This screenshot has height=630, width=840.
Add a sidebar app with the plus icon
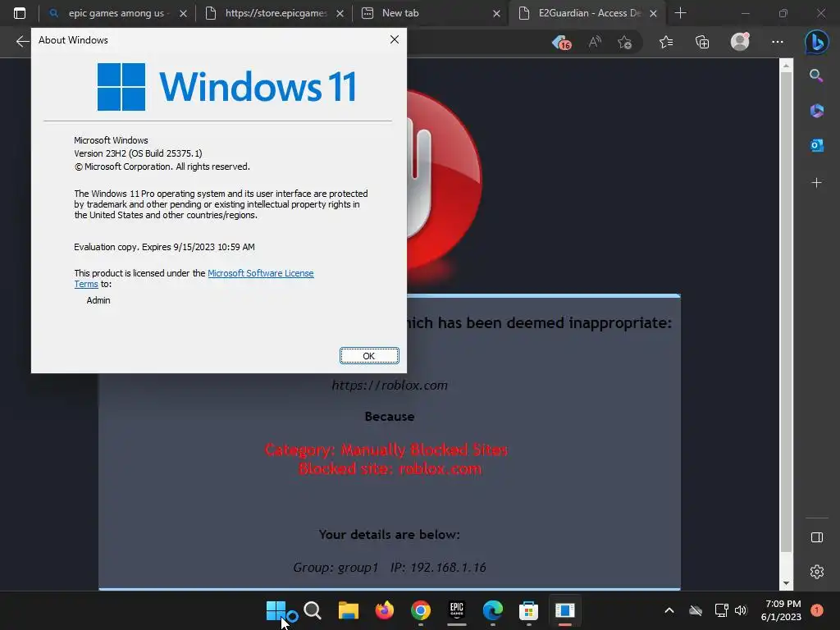[816, 183]
